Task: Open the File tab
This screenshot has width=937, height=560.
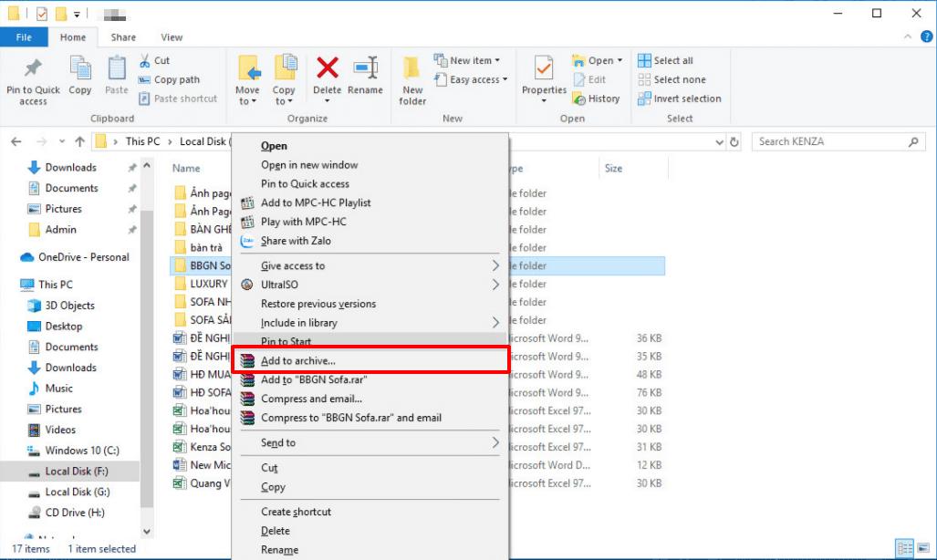Action: [x=24, y=37]
